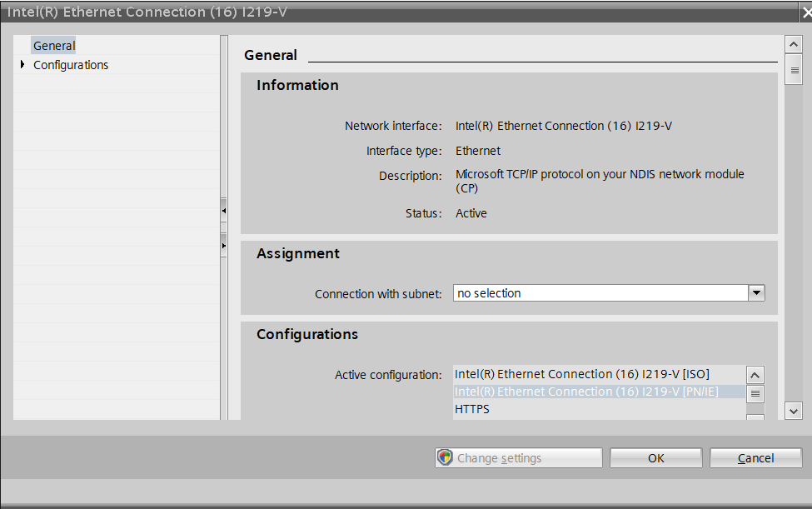Click the shield icon on Change settings
The width and height of the screenshot is (812, 509).
tap(445, 458)
